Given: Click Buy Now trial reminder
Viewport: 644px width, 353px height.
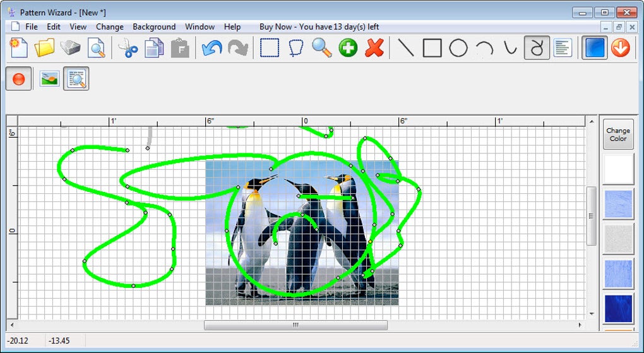Looking at the screenshot, I should click(x=319, y=27).
